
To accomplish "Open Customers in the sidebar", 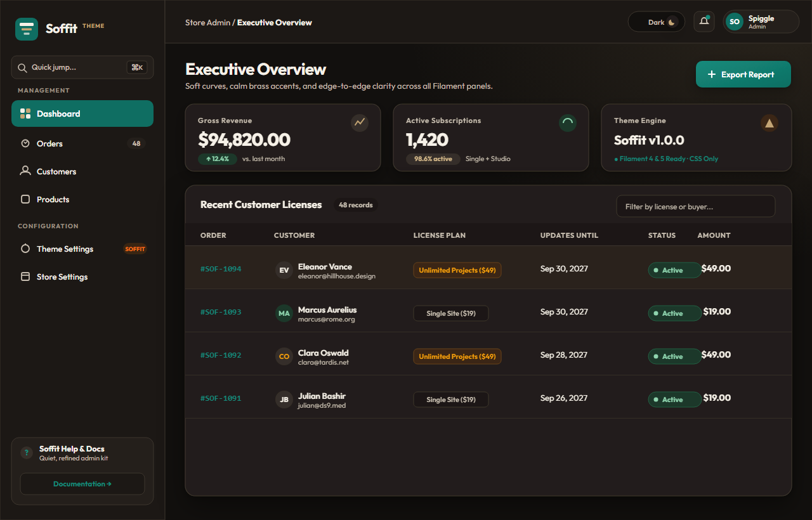I will (82, 171).
